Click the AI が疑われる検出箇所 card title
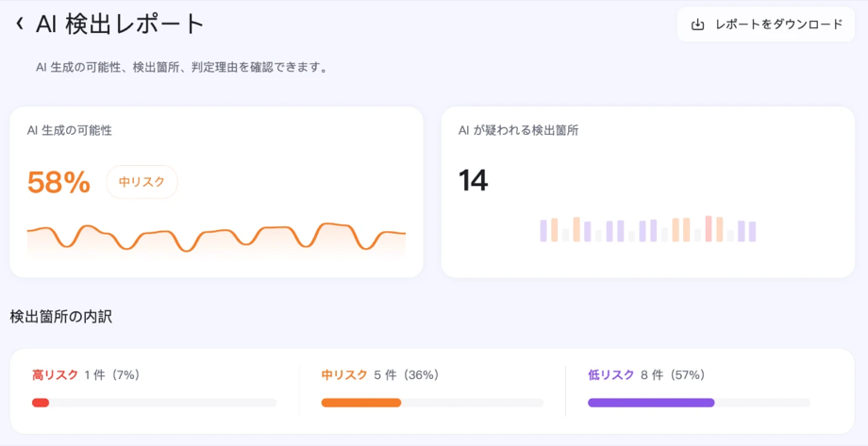 point(519,130)
